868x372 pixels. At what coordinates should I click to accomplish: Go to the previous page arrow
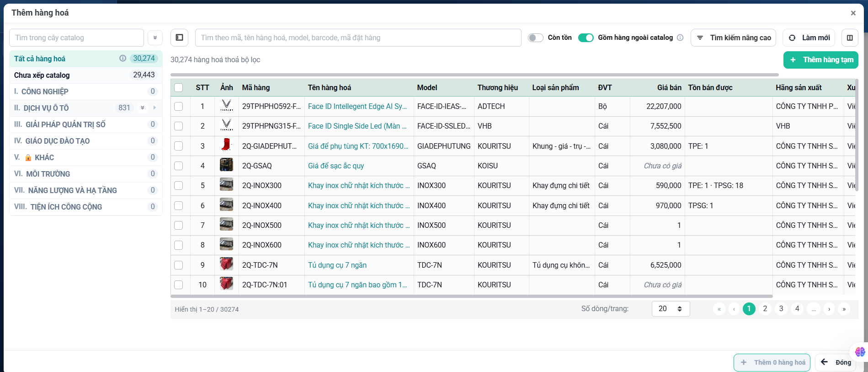[734, 309]
